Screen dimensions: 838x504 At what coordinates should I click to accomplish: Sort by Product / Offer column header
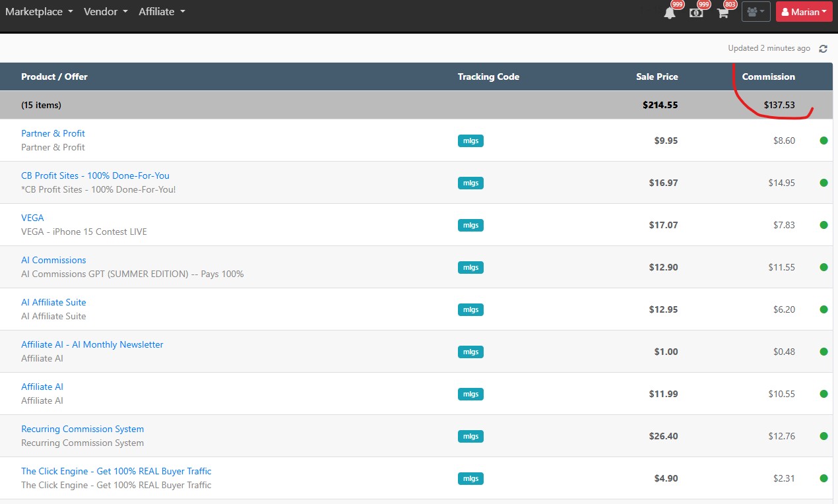click(54, 77)
